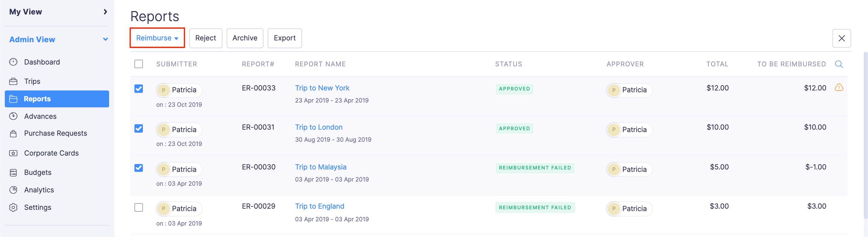Screen dimensions: 868x237
Task: Open Budgets via its calculator icon
Action: click(13, 172)
